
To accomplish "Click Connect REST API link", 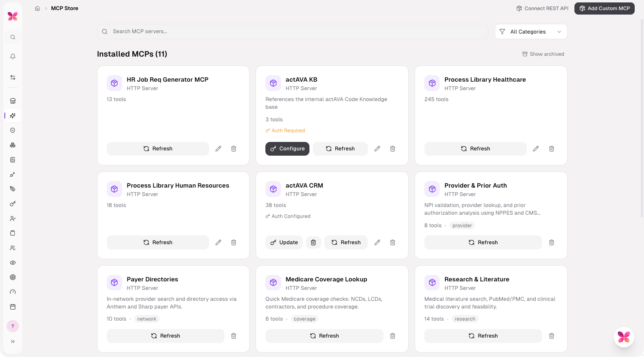I will [542, 8].
